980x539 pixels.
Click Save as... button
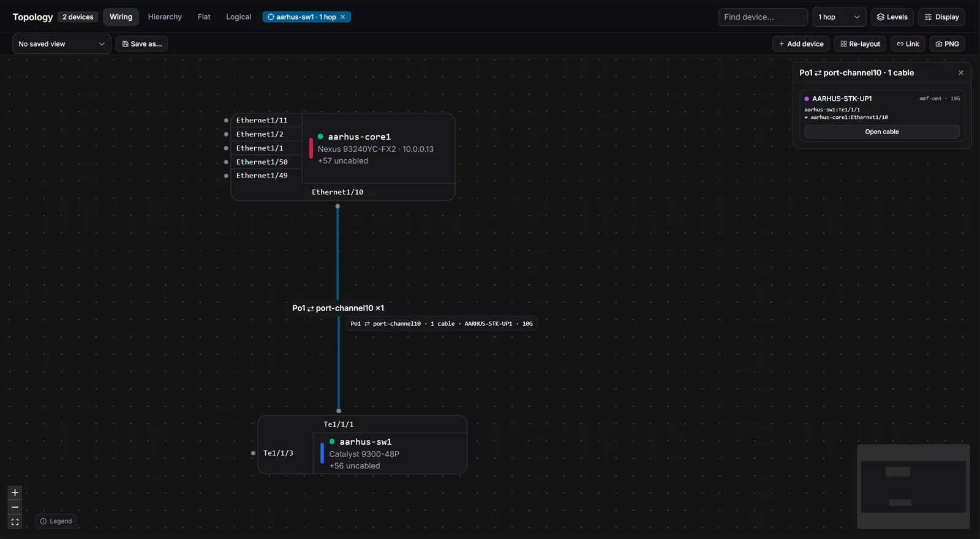tap(142, 44)
